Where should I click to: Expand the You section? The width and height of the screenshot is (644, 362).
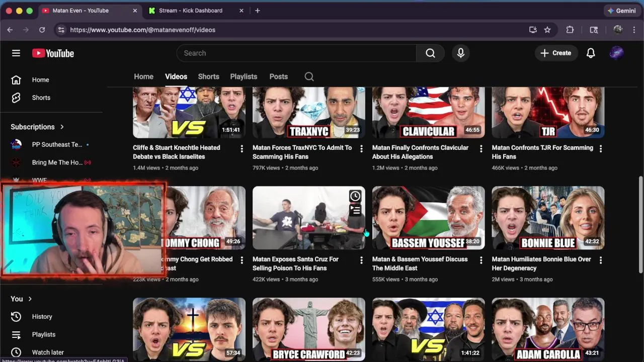coord(21,299)
